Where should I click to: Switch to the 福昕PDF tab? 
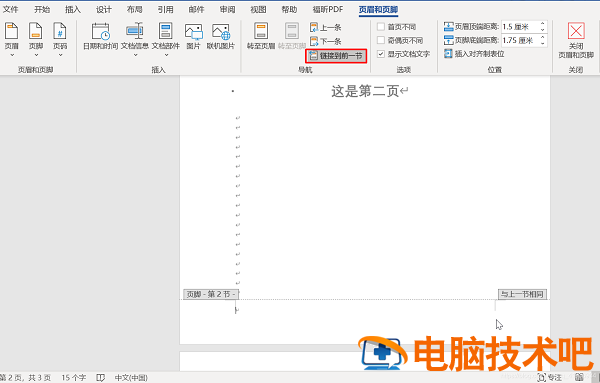pyautogui.click(x=328, y=10)
